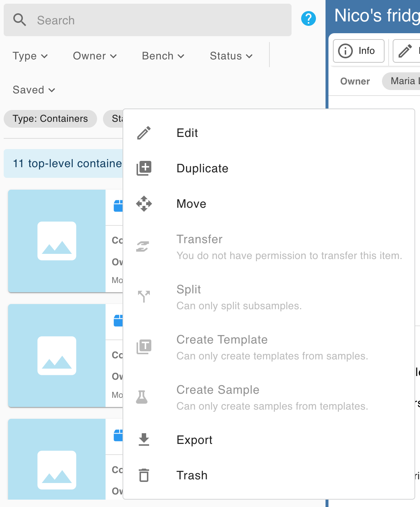Screen dimensions: 420x507
Task: Click the Maria owner chip
Action: [x=401, y=81]
